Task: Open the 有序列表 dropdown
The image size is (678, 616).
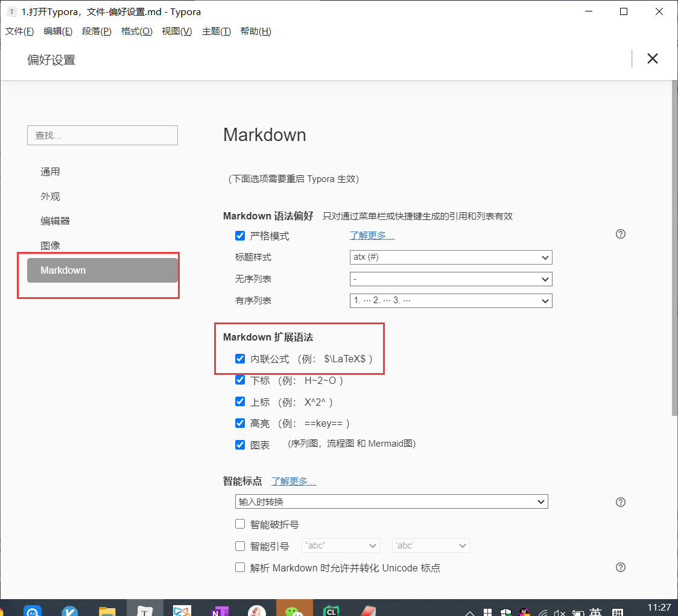Action: (451, 301)
